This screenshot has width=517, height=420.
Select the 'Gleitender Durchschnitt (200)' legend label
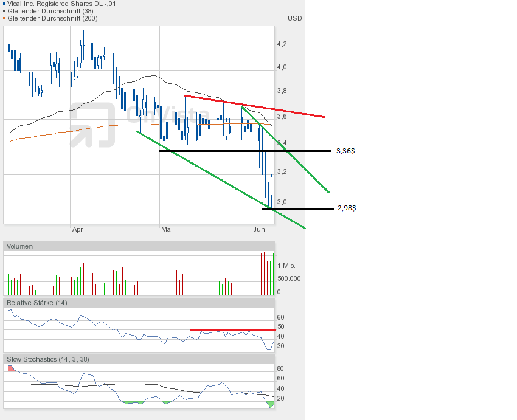(x=52, y=18)
